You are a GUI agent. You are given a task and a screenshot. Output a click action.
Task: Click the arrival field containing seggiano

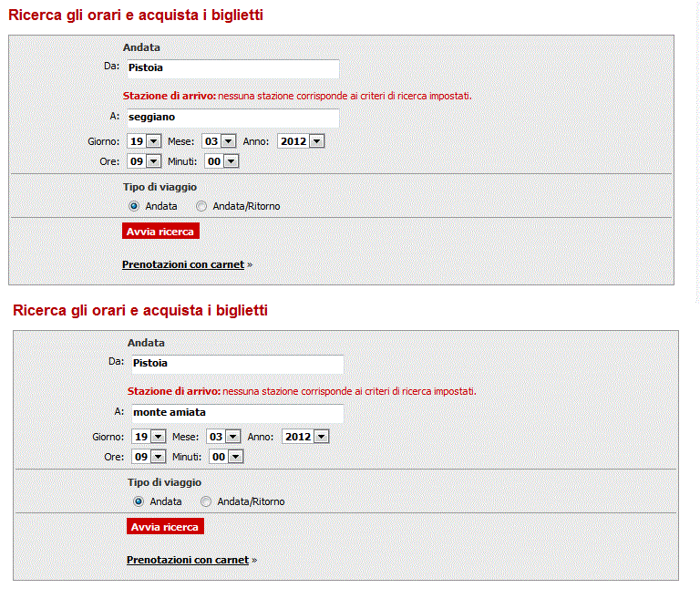[x=232, y=118]
